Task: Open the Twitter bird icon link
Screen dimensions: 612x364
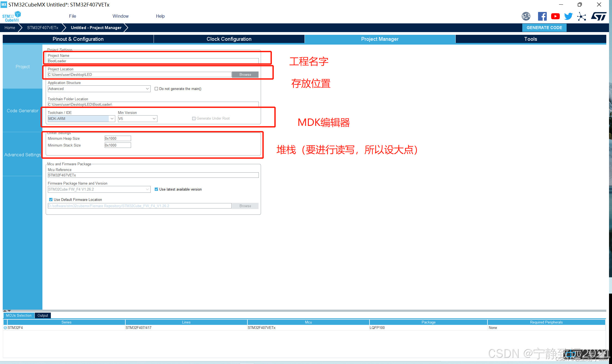Action: (x=568, y=16)
